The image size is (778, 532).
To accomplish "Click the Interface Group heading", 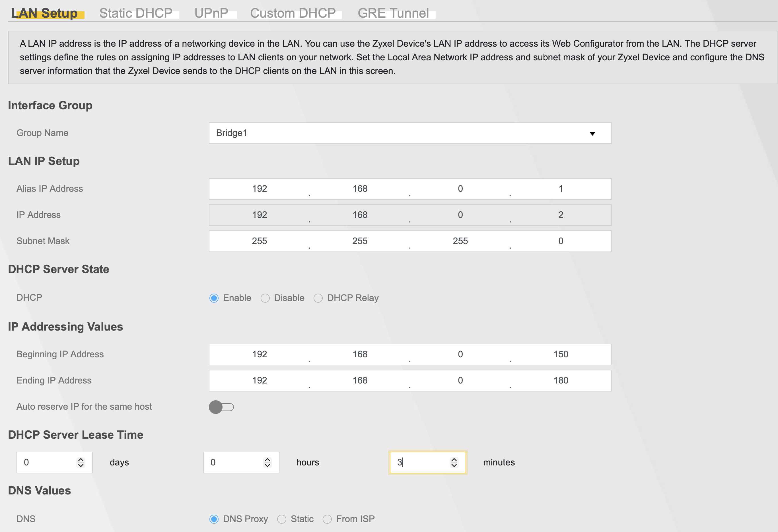I will (x=50, y=105).
